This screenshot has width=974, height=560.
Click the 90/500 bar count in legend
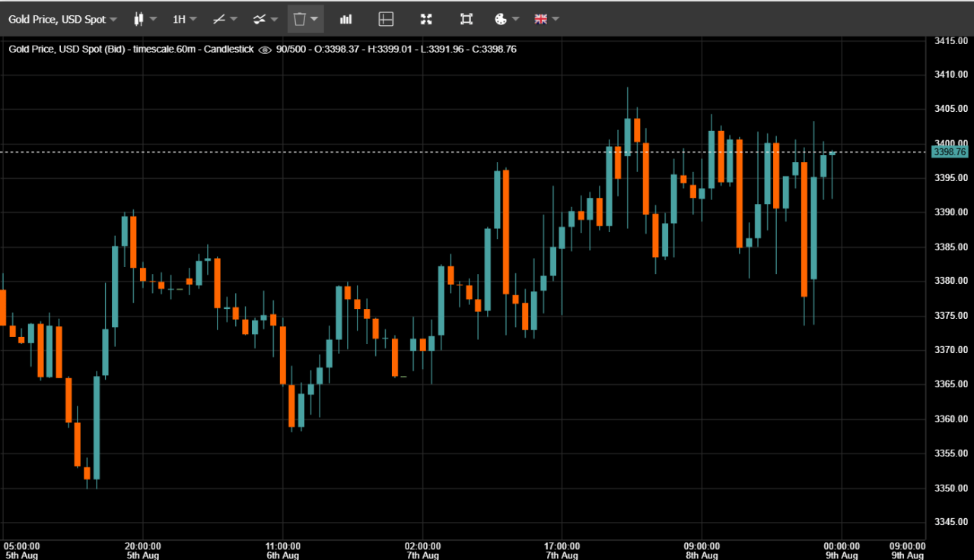291,49
